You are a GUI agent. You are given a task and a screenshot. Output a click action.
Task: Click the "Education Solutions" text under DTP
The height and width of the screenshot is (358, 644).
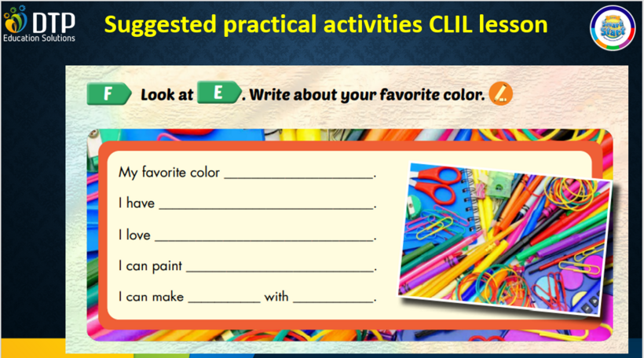39,38
